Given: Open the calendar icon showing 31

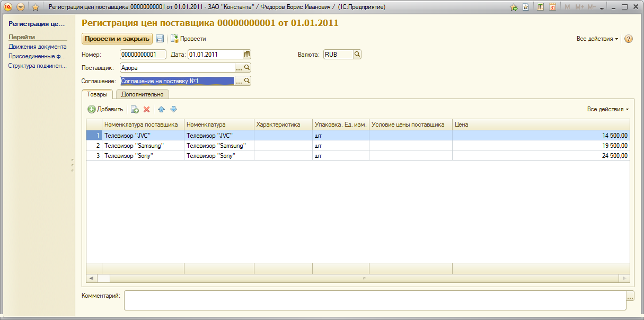Looking at the screenshot, I should click(x=553, y=7).
